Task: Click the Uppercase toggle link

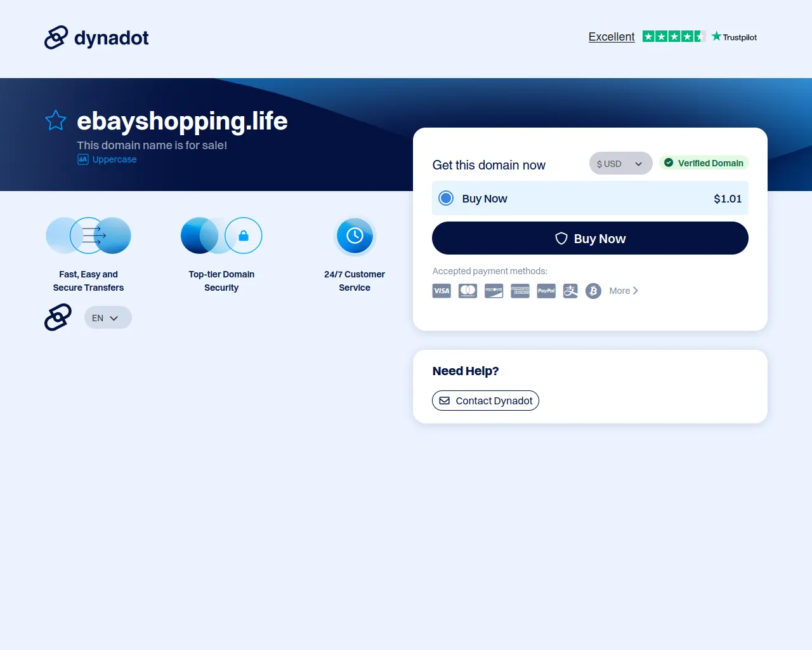Action: (107, 159)
